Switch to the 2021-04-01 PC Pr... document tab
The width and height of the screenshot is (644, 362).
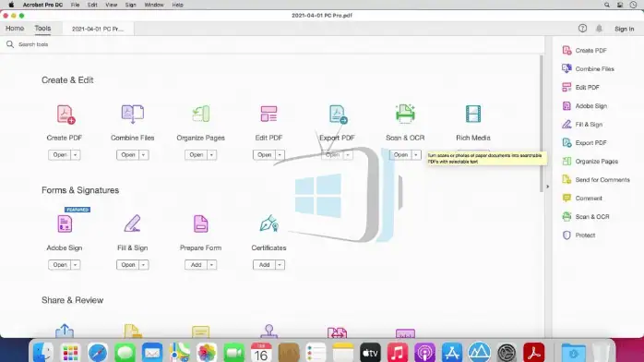98,29
